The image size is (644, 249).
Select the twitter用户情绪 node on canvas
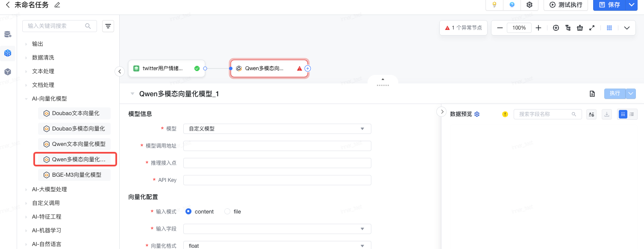pos(167,68)
